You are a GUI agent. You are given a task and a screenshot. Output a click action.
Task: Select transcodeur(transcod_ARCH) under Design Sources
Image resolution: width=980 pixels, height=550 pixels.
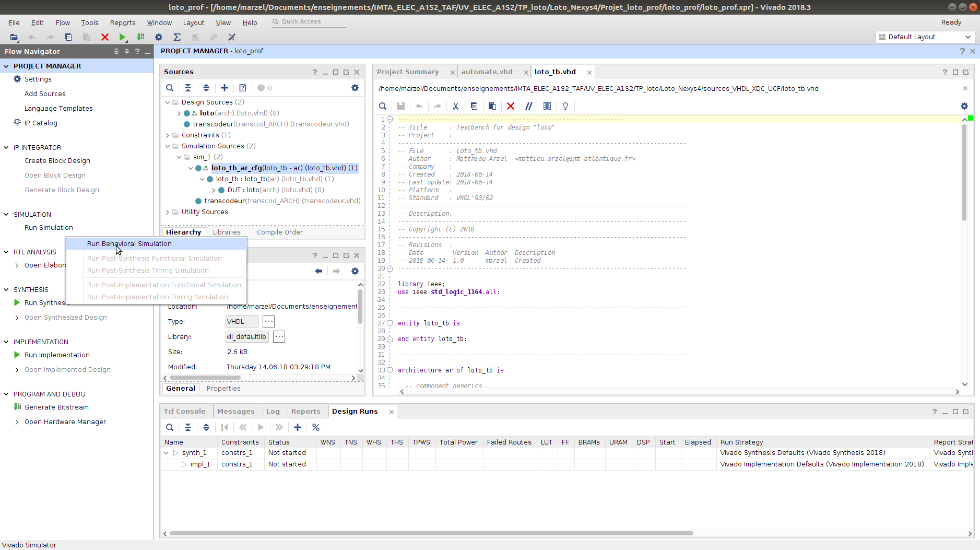(x=270, y=124)
